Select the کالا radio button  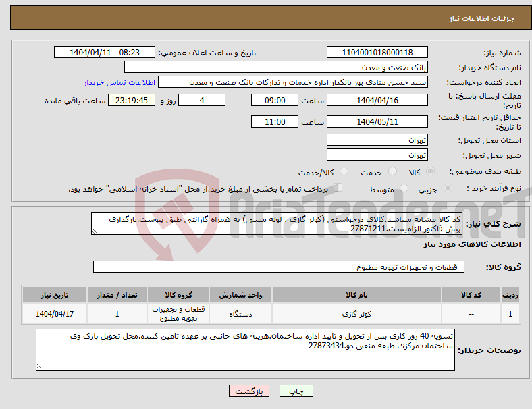pyautogui.click(x=430, y=171)
